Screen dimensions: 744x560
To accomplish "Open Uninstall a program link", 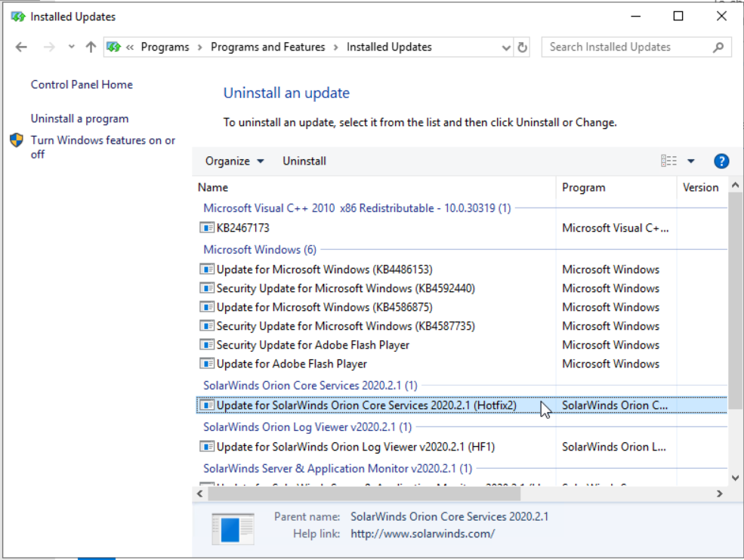I will (x=80, y=118).
